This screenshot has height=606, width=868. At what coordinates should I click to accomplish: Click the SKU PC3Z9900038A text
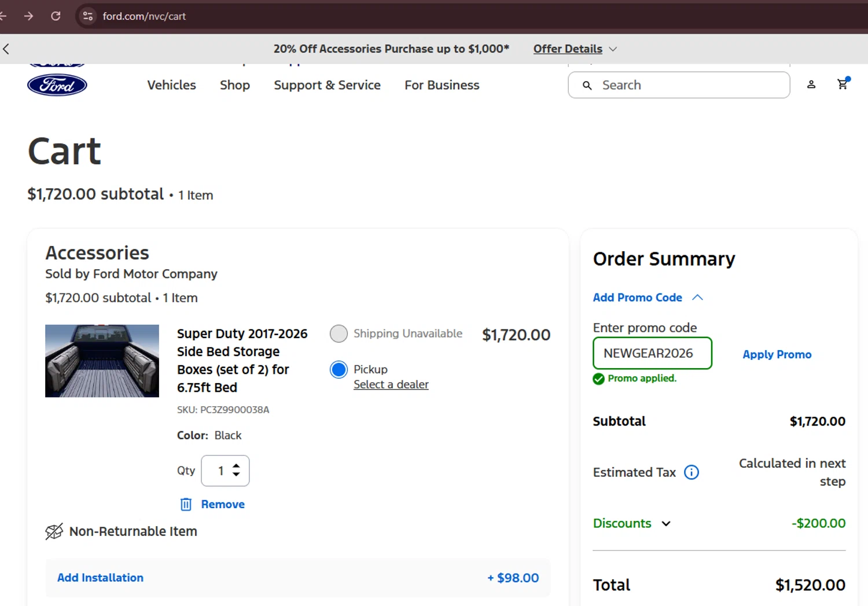tap(223, 410)
